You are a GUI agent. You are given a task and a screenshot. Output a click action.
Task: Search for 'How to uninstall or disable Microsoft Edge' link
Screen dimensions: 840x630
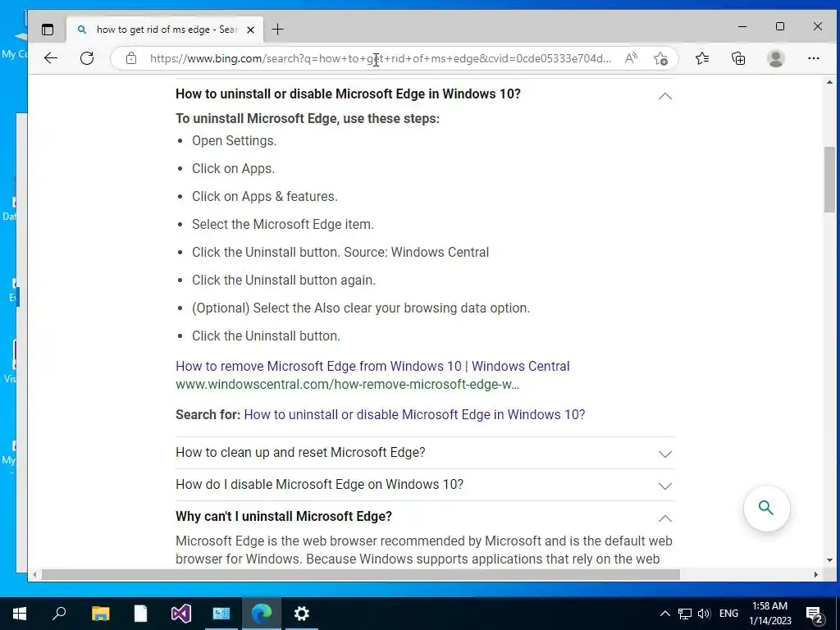coord(414,414)
